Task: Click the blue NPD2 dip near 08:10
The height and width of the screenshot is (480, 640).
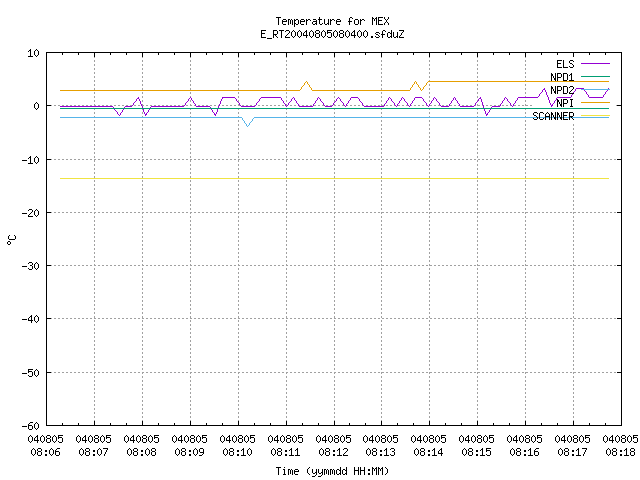Action: click(247, 122)
